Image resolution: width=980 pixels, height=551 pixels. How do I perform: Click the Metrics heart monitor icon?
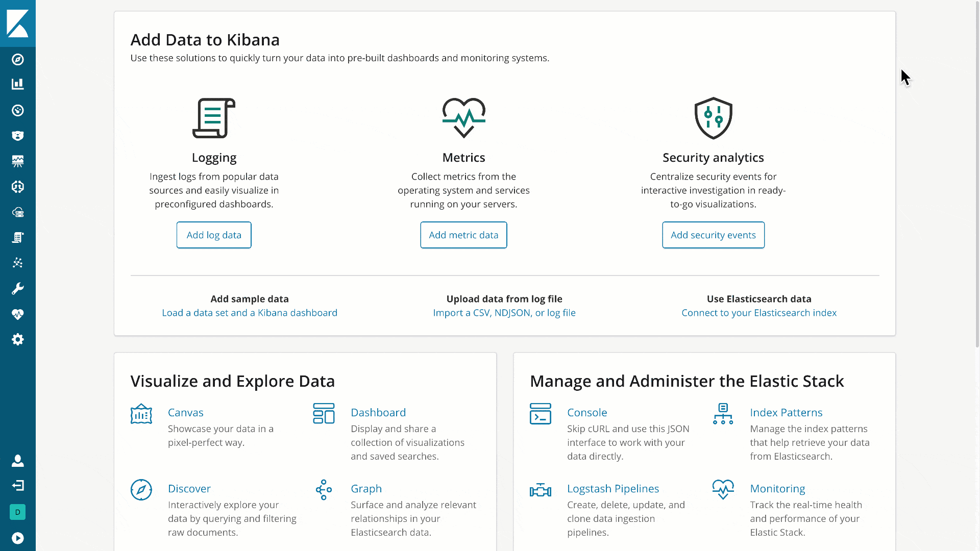pos(463,118)
